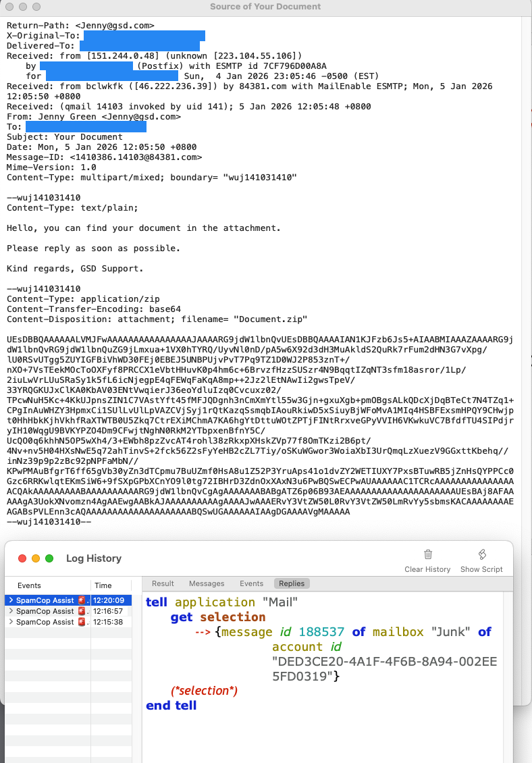The width and height of the screenshot is (532, 763).
Task: Click red alert icon in 12:15:38 row
Action: coord(82,622)
